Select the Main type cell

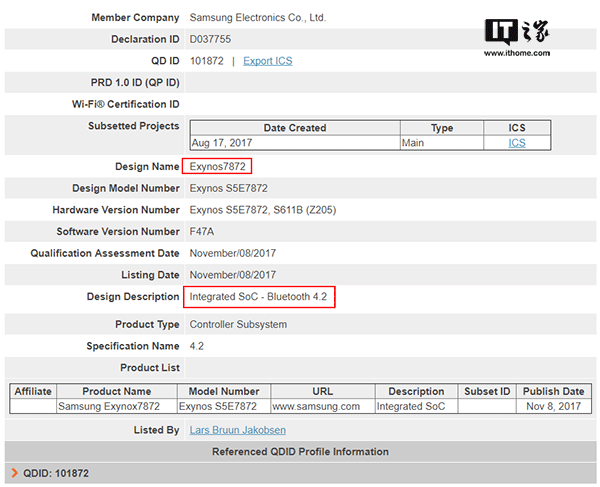[442, 143]
